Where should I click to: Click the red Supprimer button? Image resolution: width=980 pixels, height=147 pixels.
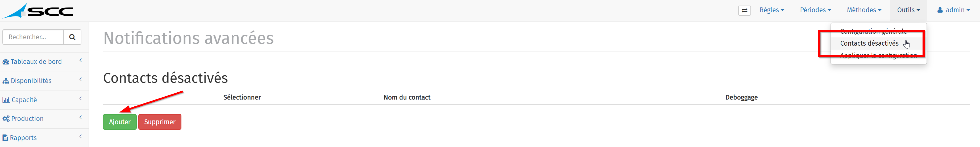point(160,122)
